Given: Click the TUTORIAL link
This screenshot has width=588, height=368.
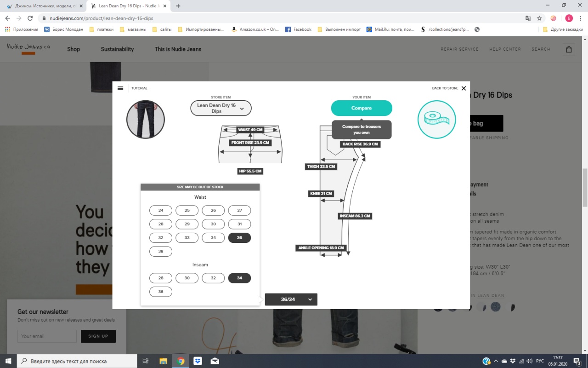Looking at the screenshot, I should pos(139,88).
